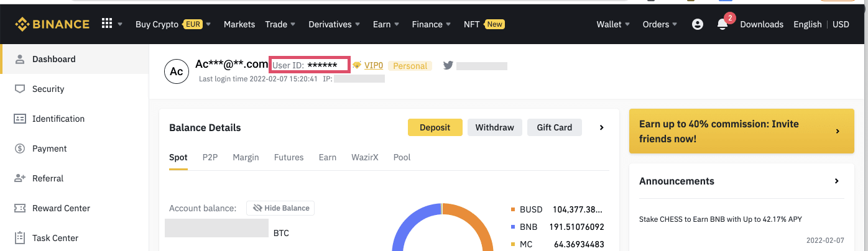Click the Payment dollar icon in sidebar
Screen dimensions: 868x251
20,148
